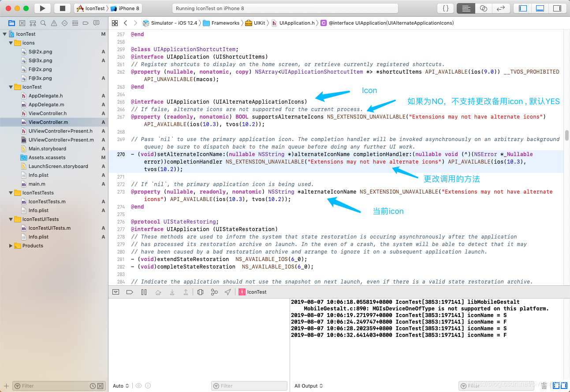This screenshot has height=392, width=570.
Task: Open the library with curly braces button
Action: coord(445,8)
